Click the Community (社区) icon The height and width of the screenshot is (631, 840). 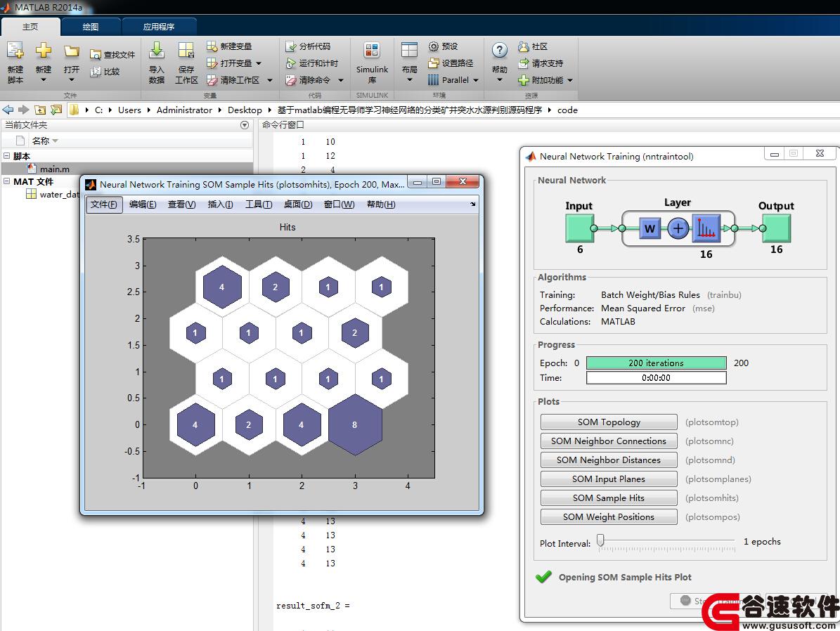point(524,46)
